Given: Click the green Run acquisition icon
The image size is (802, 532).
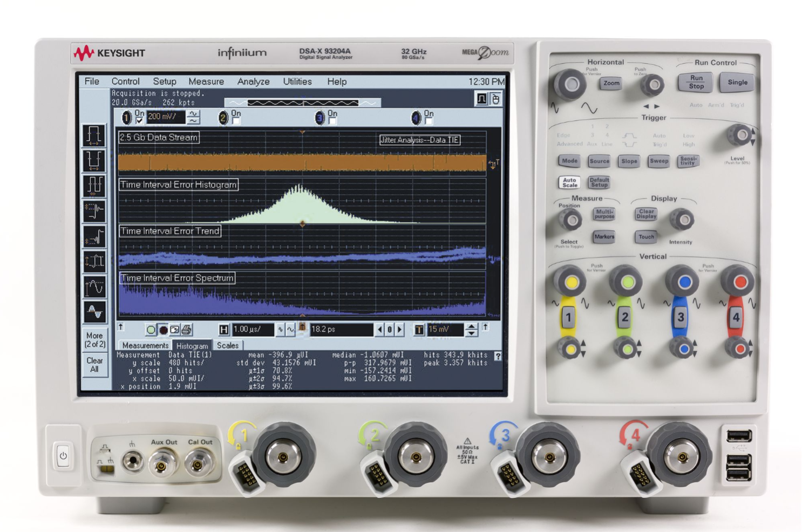Looking at the screenshot, I should [x=151, y=330].
